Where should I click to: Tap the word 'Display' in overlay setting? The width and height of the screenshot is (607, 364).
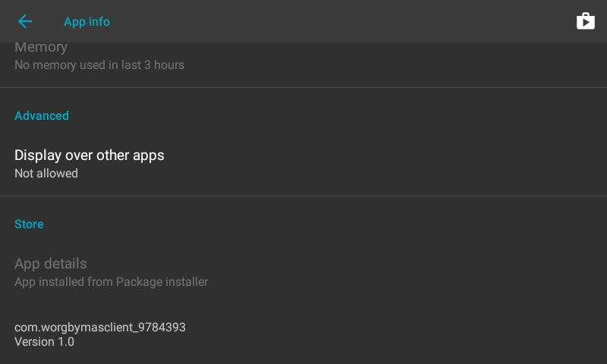(38, 155)
